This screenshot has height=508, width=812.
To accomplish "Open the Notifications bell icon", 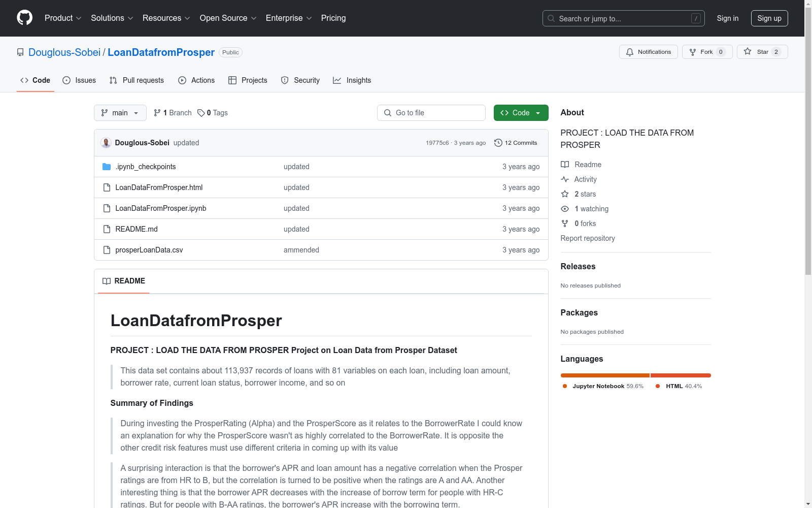I will click(630, 52).
